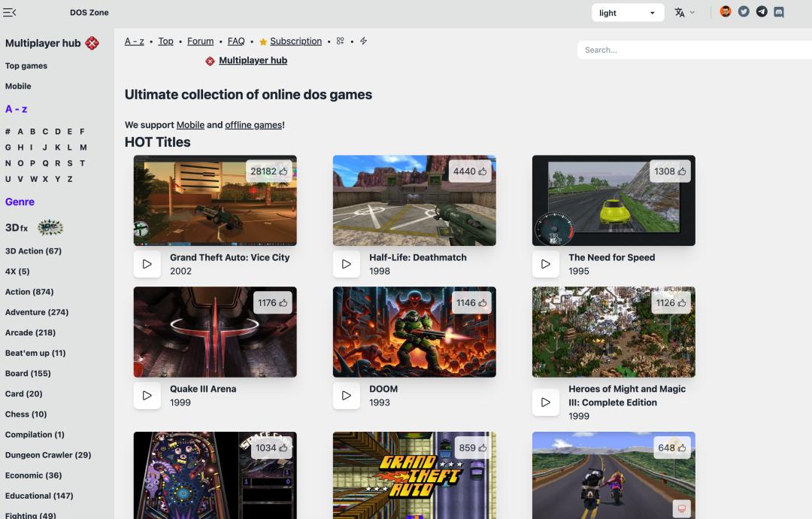Open the Subscription link with star
Viewport: 812px width, 519px height.
(295, 41)
